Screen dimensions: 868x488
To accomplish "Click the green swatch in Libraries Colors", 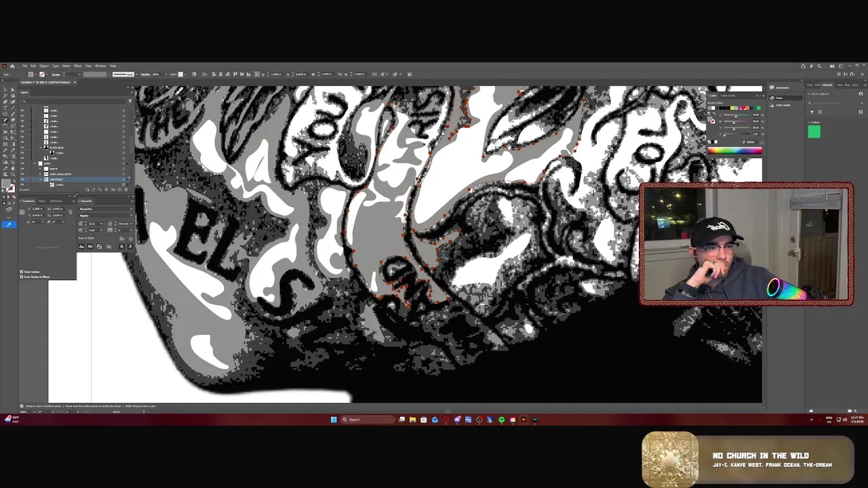I will pos(814,131).
